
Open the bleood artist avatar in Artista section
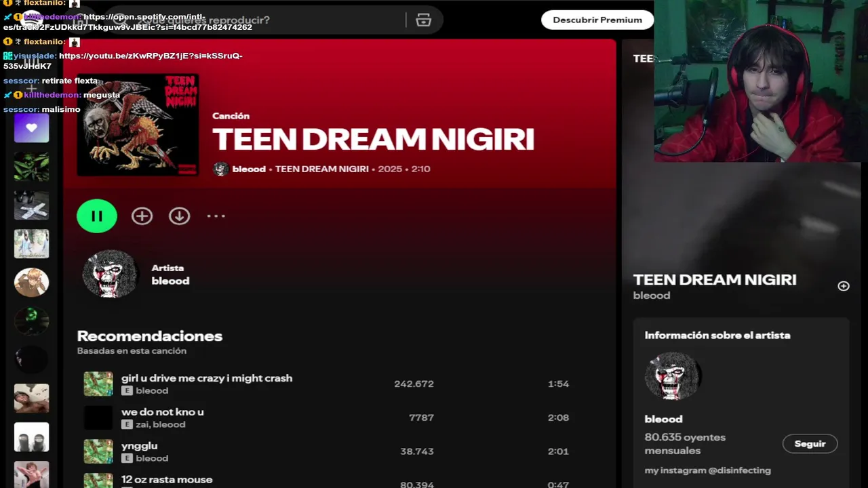click(110, 274)
